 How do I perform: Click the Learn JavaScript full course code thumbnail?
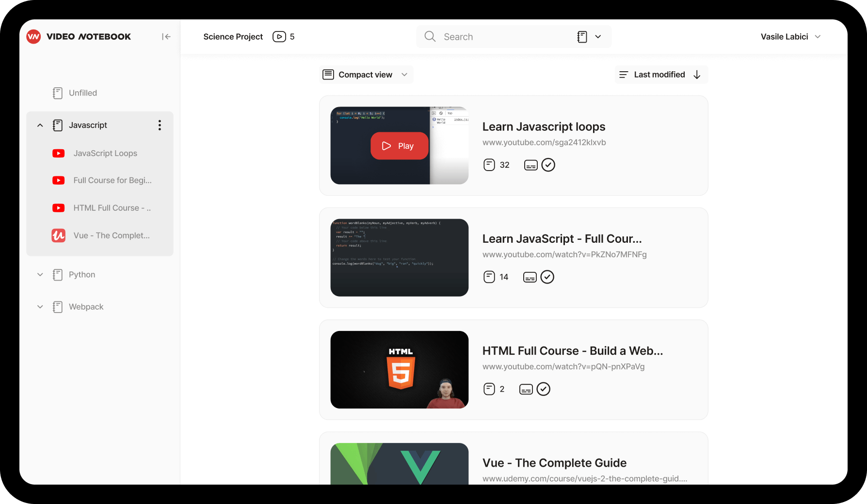400,258
